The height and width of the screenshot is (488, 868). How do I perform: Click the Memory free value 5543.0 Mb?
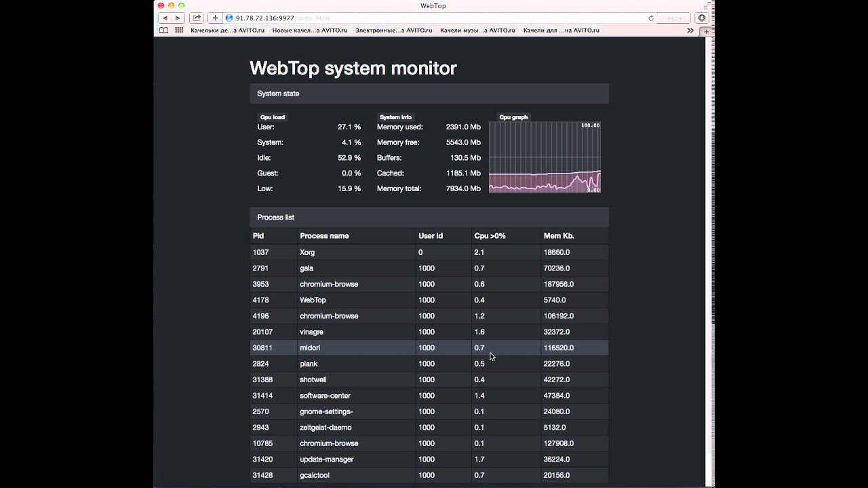click(463, 142)
